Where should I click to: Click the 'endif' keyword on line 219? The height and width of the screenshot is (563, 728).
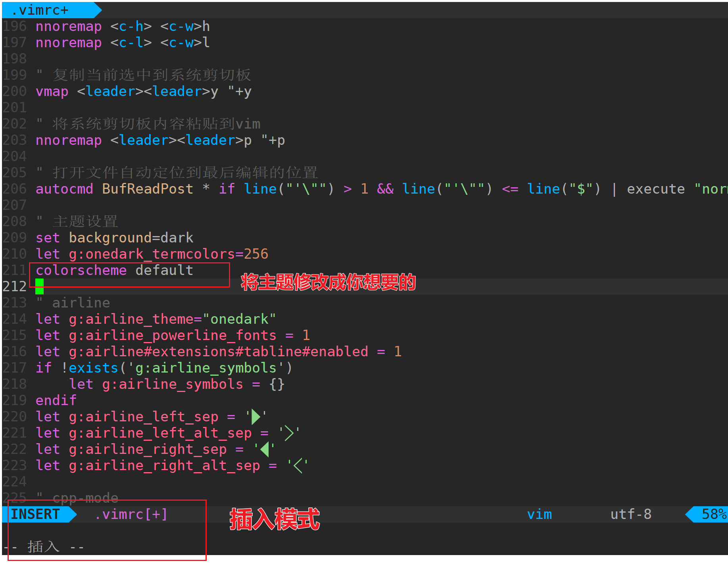(x=56, y=400)
